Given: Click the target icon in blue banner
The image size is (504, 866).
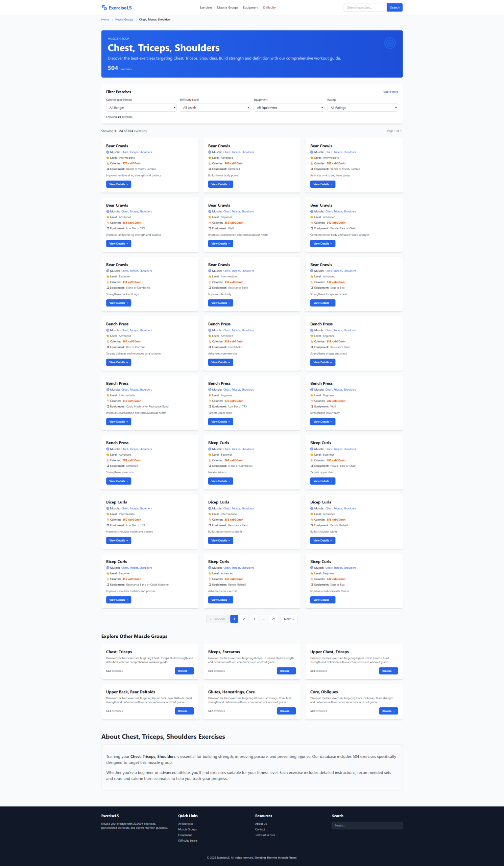Looking at the screenshot, I should click(x=390, y=43).
